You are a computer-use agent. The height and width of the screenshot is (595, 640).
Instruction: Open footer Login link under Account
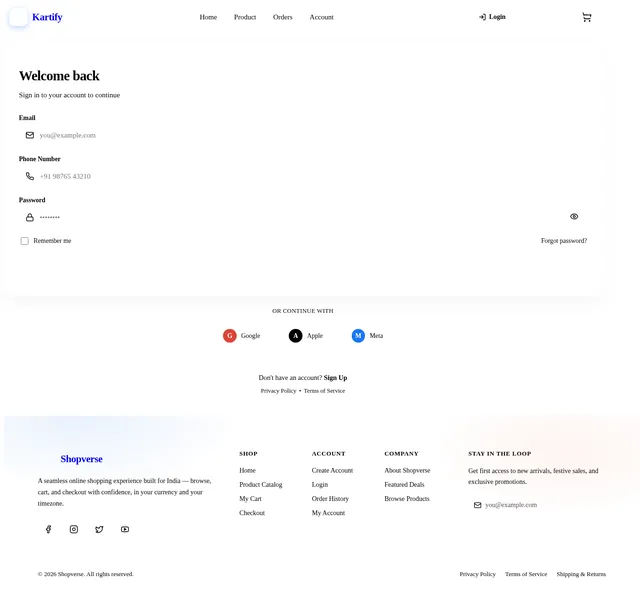coord(320,485)
